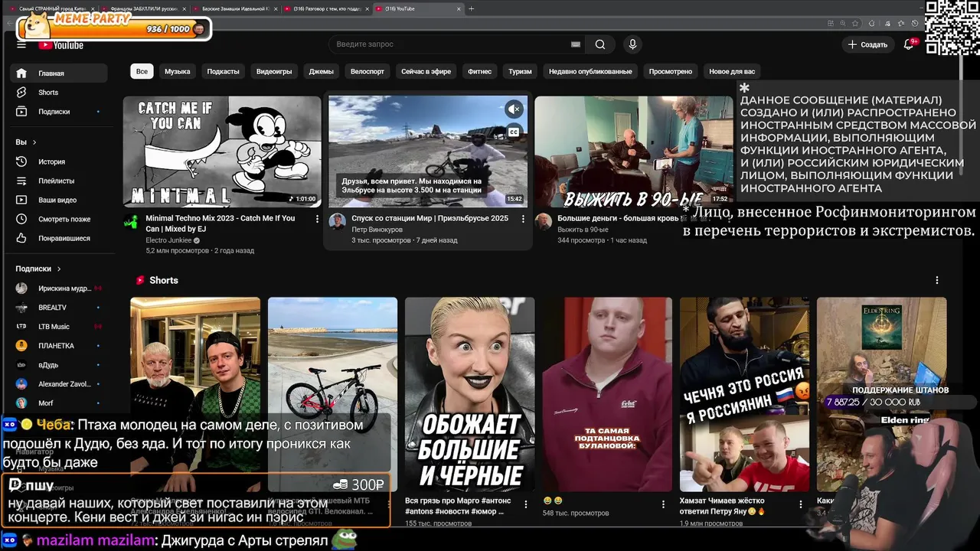Click Выжить в 90-ые channel avatar
Viewport: 980px width, 551px height.
pos(544,222)
